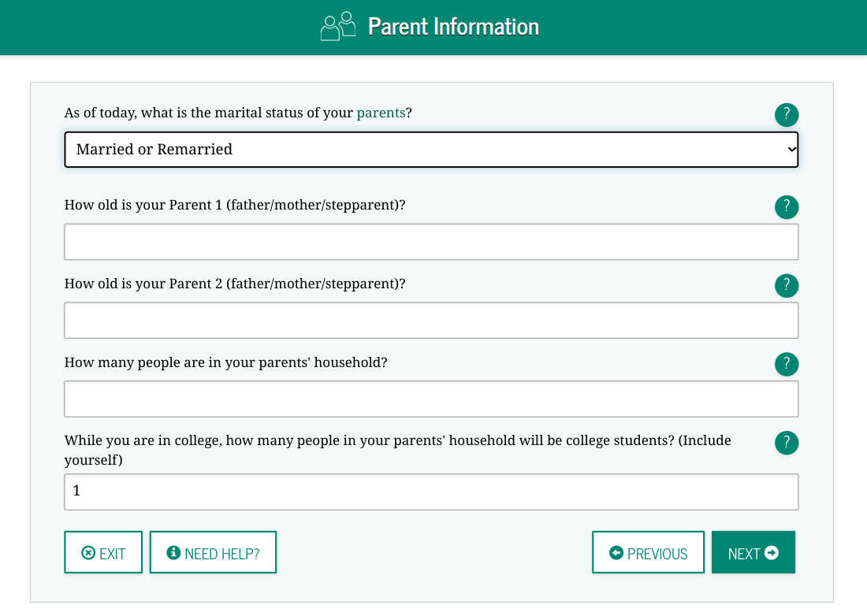Open the marital status dropdown
This screenshot has width=867, height=616.
tap(431, 149)
